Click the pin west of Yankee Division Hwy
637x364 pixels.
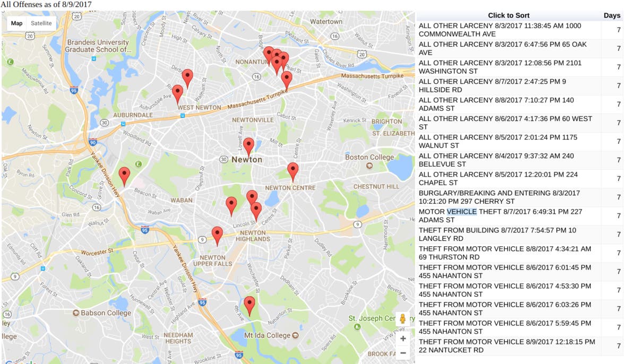pyautogui.click(x=124, y=176)
